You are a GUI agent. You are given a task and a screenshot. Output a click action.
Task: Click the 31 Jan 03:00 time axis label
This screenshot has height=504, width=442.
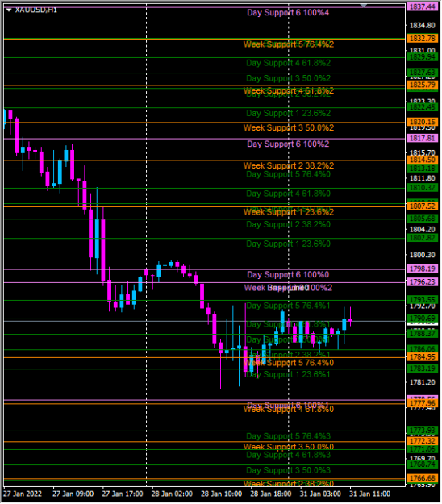(x=320, y=494)
